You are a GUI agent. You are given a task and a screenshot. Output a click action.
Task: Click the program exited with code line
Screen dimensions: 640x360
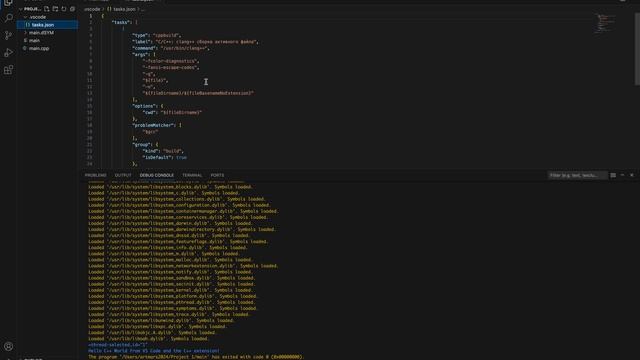click(196, 357)
